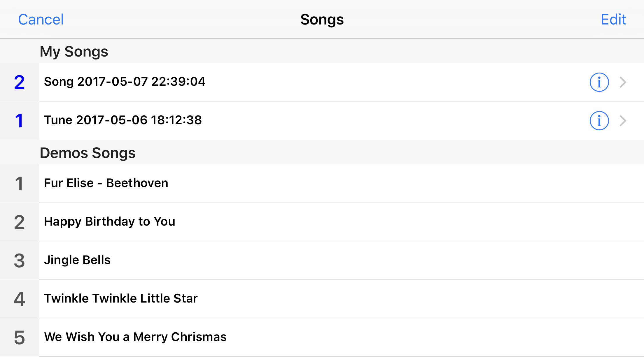
Task: Tap number 1 beside Fur Elise
Action: point(19,184)
